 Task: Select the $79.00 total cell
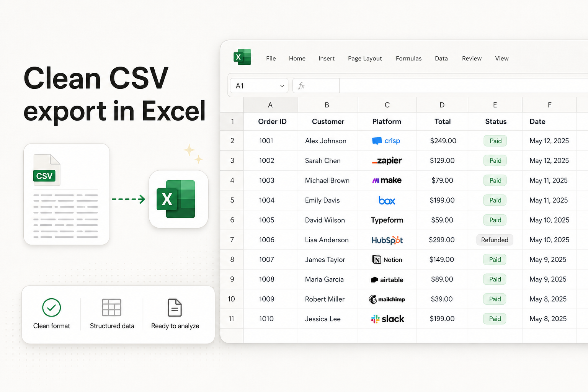(442, 180)
